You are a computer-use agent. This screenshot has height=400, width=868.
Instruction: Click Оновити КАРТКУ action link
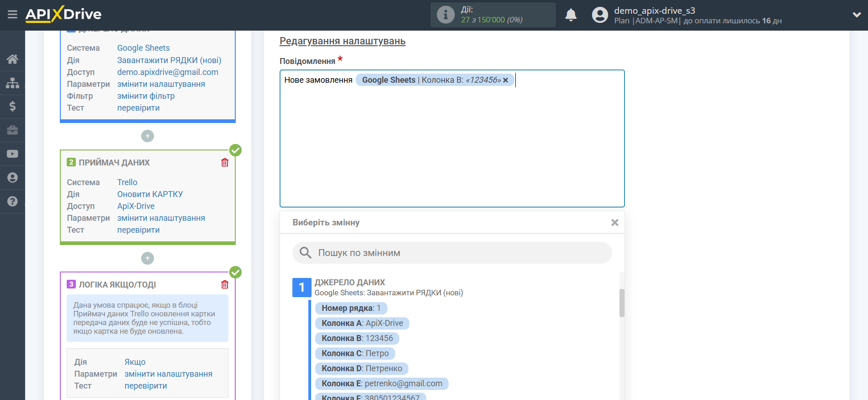pos(150,194)
